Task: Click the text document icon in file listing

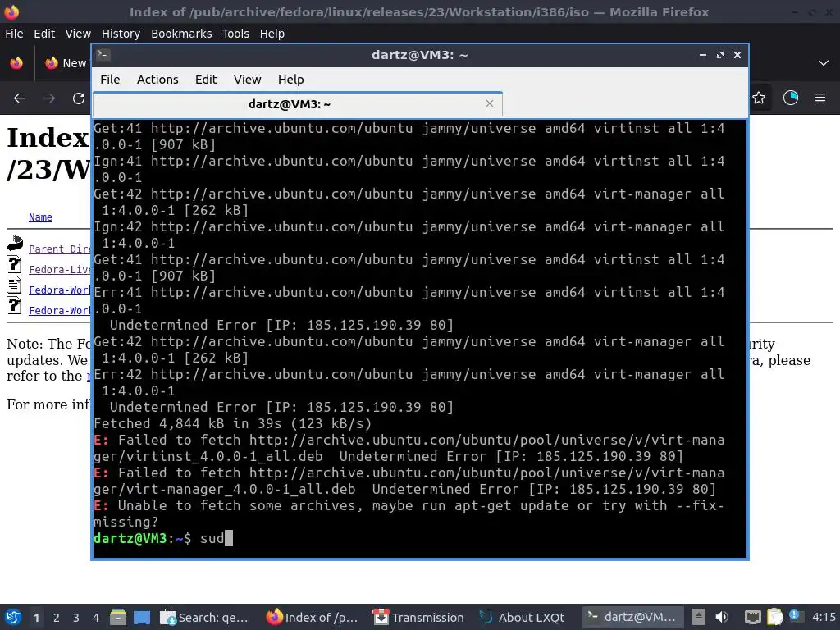Action: [15, 284]
